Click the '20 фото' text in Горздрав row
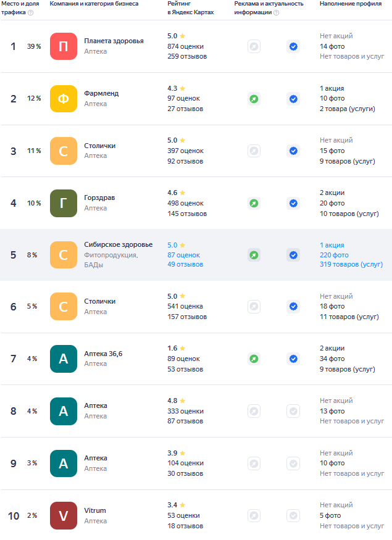Viewport: 392px width, 540px height. [x=332, y=203]
